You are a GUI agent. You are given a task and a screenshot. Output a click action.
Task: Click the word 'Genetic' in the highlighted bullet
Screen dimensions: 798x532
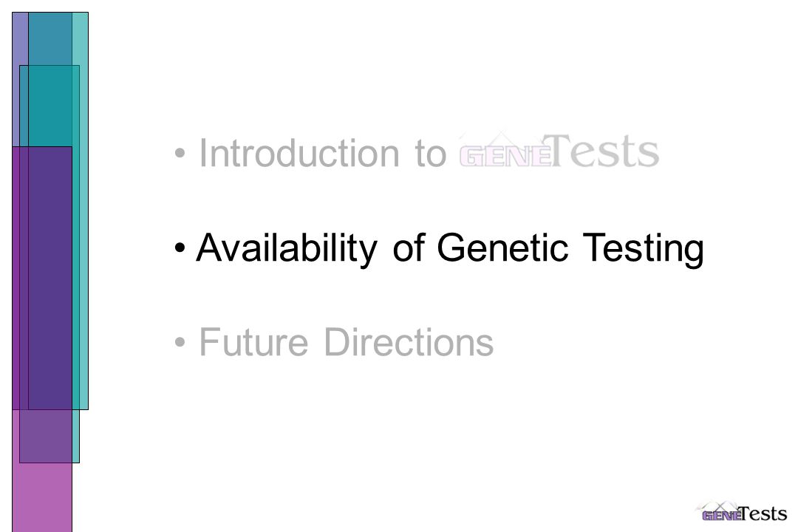click(502, 248)
